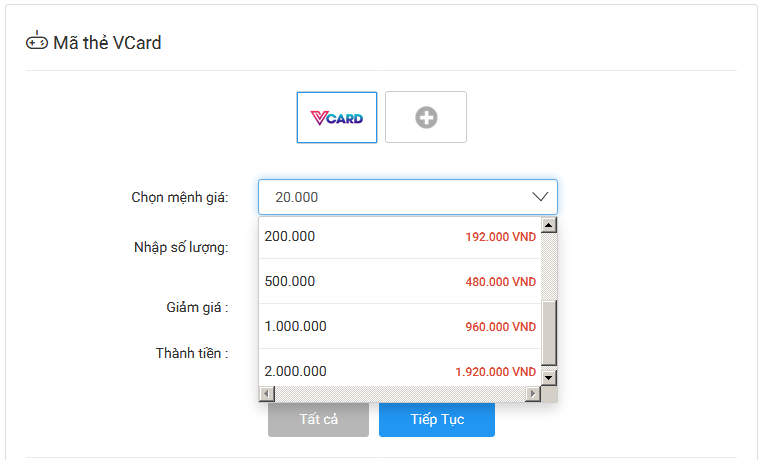Viewport: 763px width, 460px height.
Task: Click horizontal scroll right arrow
Action: 533,393
